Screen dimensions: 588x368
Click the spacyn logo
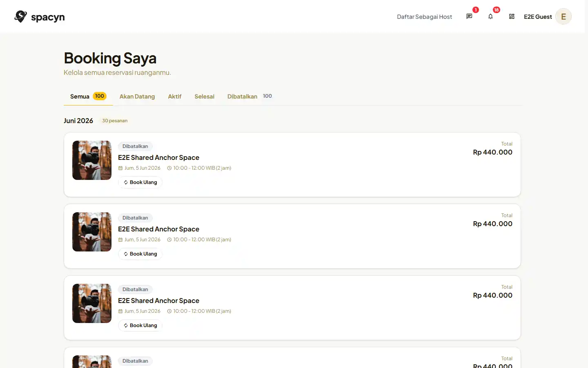coord(40,17)
